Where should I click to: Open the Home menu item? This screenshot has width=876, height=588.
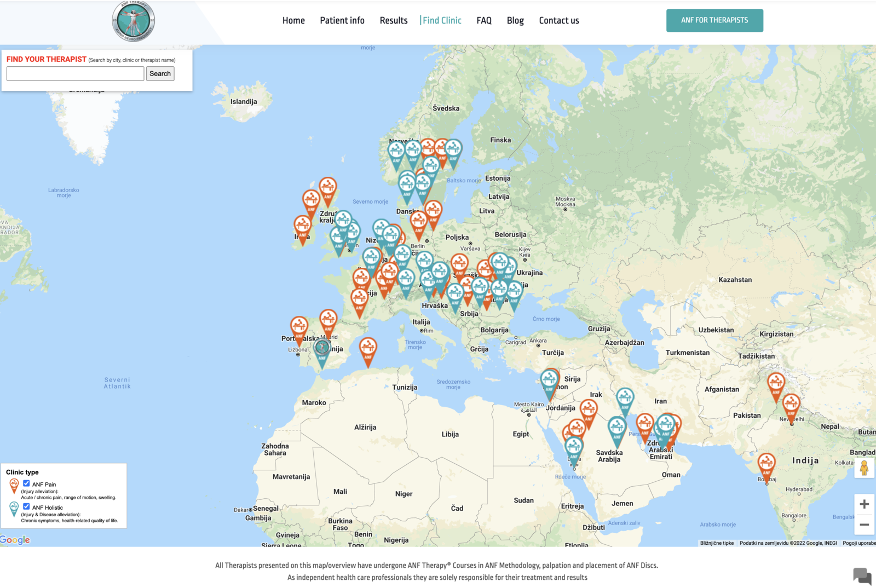(x=293, y=20)
